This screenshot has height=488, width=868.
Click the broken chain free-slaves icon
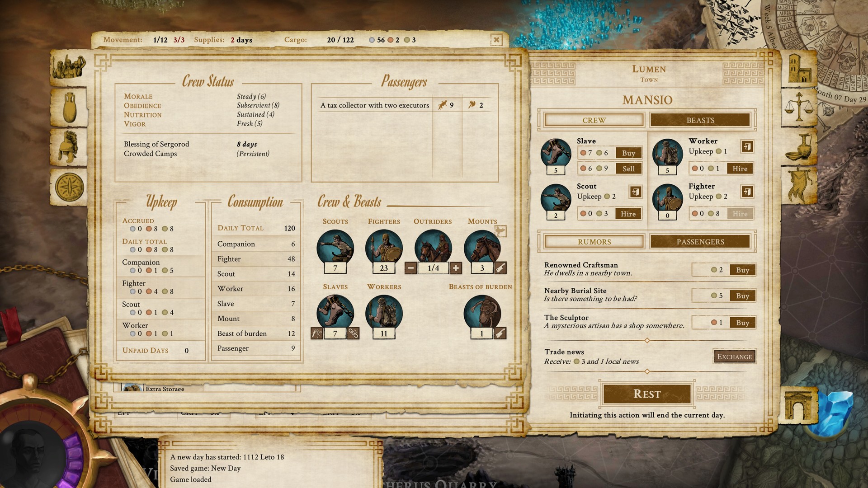click(353, 333)
